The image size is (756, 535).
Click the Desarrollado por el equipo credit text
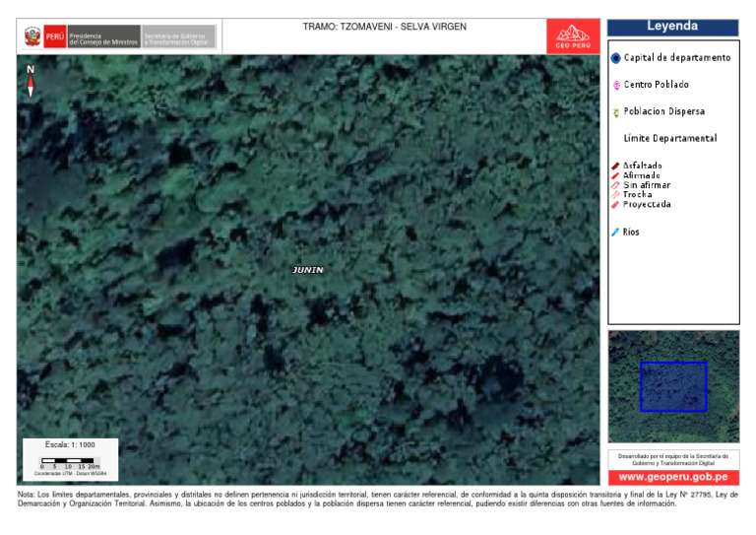[673, 459]
